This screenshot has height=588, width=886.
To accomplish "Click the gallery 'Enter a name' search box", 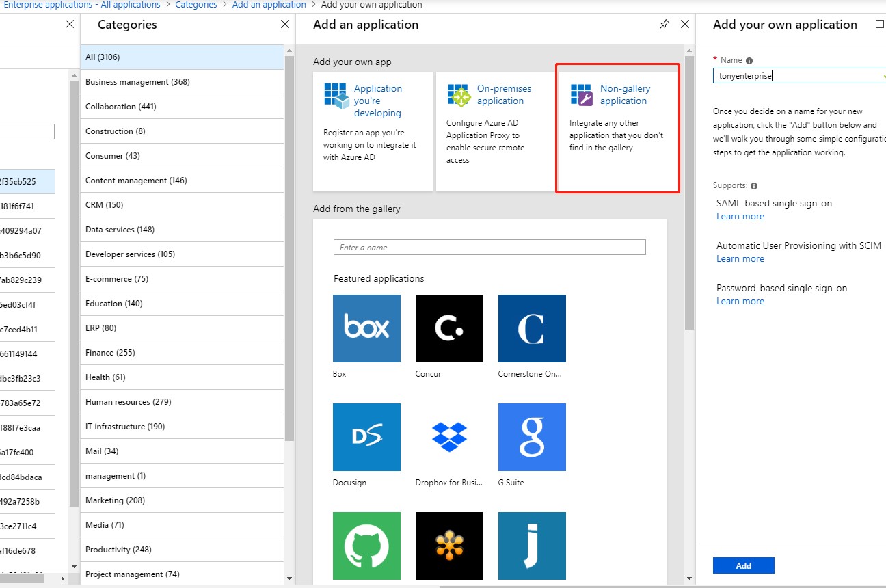I will tap(489, 248).
